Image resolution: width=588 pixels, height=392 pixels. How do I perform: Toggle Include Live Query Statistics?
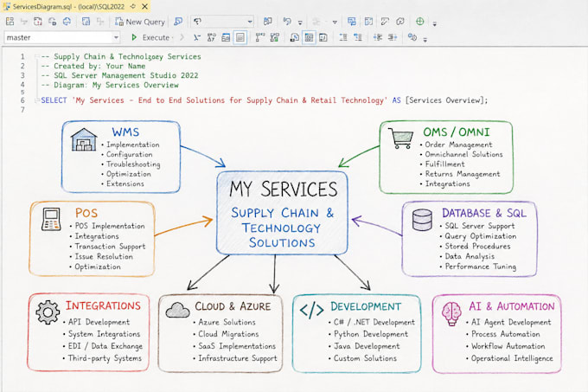(x=275, y=37)
